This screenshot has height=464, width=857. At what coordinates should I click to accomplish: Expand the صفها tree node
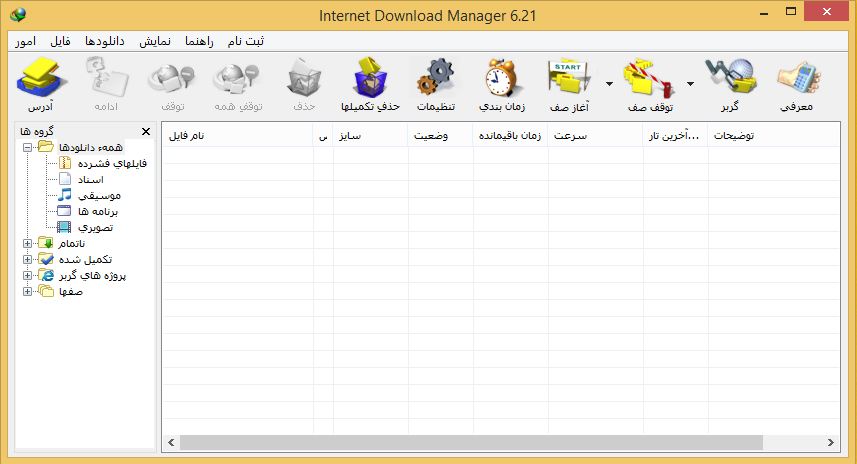(x=27, y=291)
